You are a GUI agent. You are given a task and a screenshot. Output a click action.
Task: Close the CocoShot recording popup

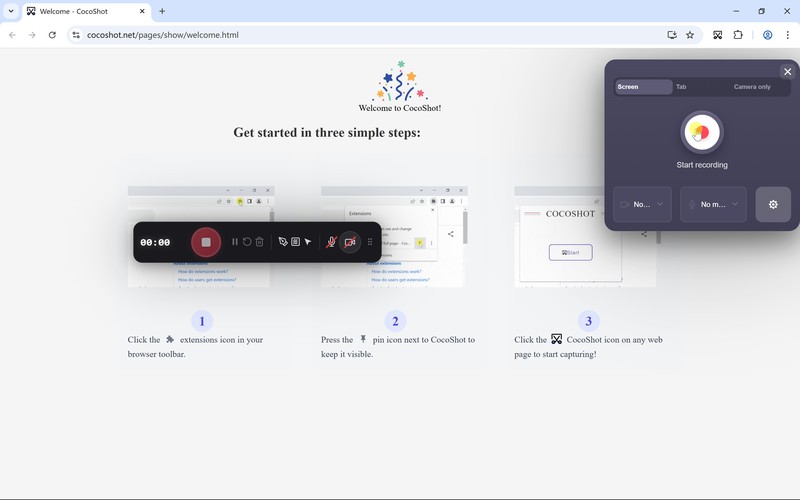coord(787,72)
